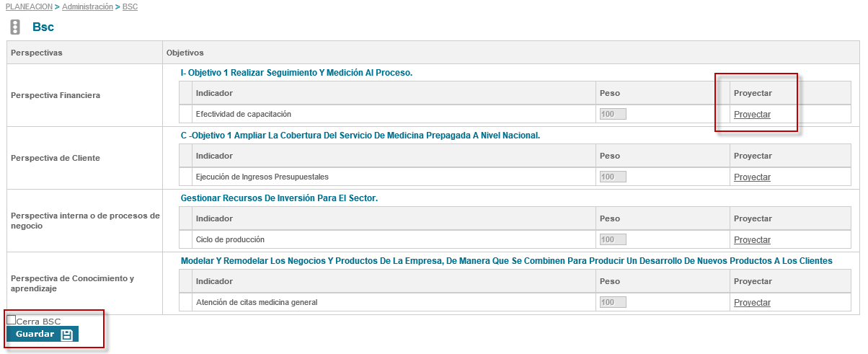
Task: Open PLANEACION breadcrumb link
Action: pyautogui.click(x=29, y=6)
